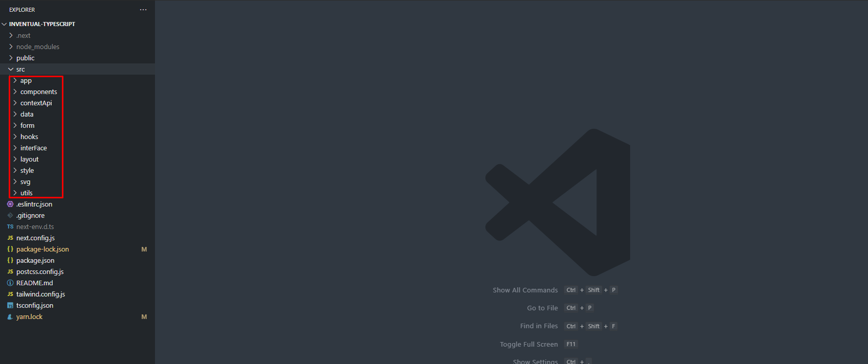Expand the hooks folder chevron
This screenshot has height=364, width=868.
coord(15,136)
